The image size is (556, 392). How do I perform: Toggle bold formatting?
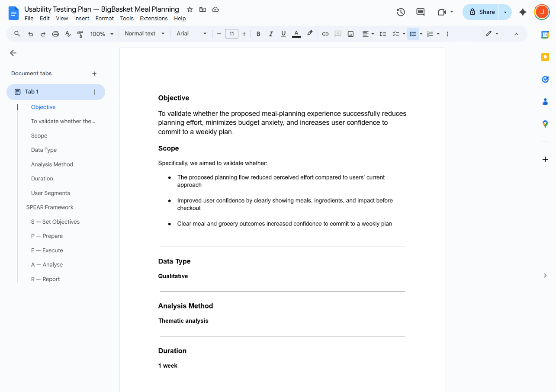pos(258,34)
